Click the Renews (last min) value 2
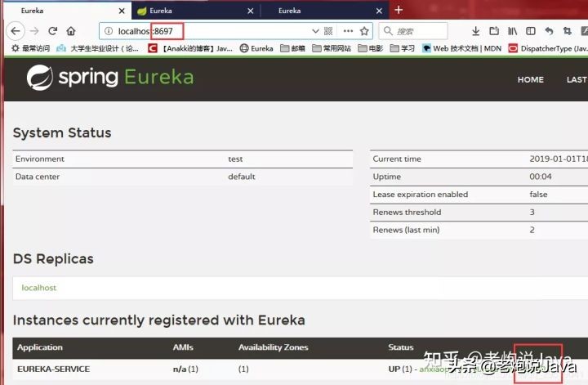This screenshot has width=588, height=385. [532, 230]
